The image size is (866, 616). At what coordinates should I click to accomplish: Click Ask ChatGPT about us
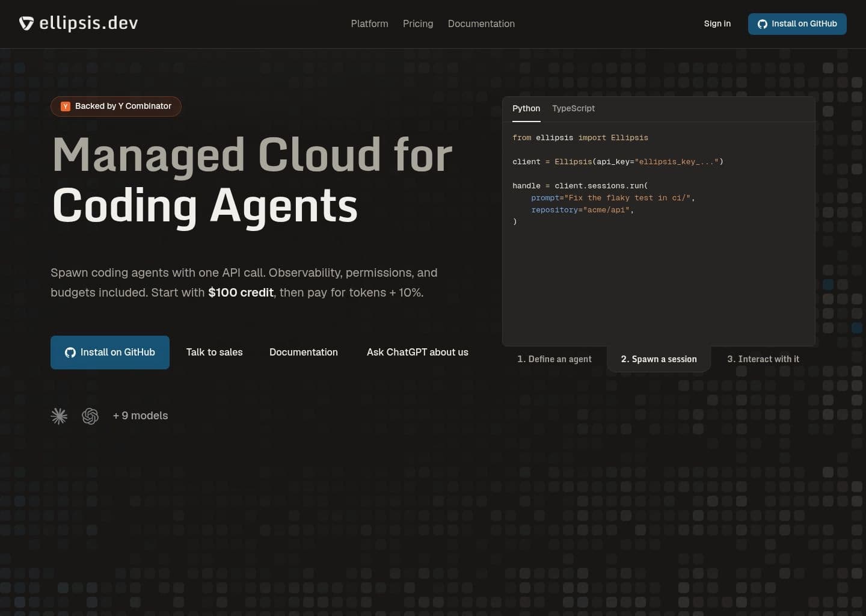pos(417,353)
